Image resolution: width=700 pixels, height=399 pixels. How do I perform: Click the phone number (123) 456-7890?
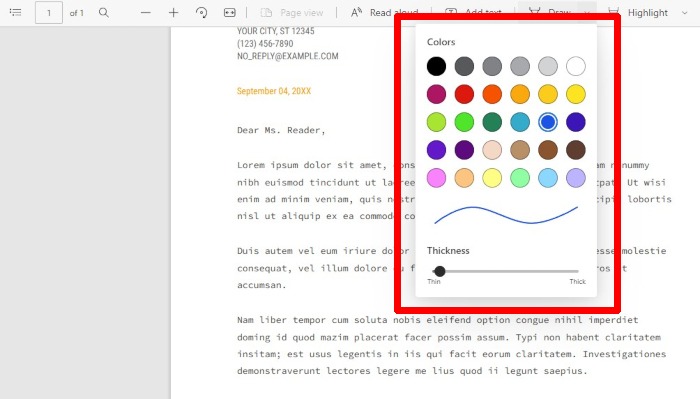click(265, 44)
